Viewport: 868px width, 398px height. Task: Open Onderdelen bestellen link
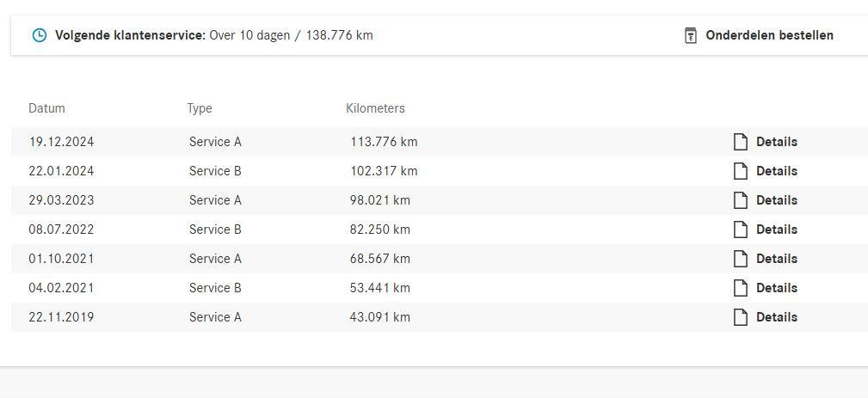(769, 35)
